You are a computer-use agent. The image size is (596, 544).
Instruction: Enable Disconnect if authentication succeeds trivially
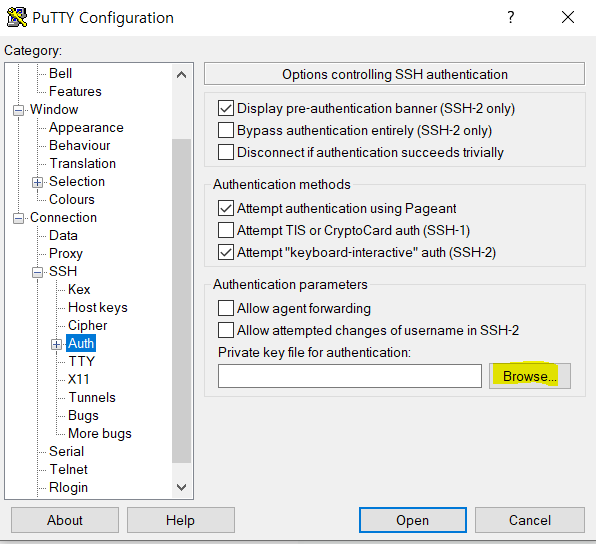[226, 152]
